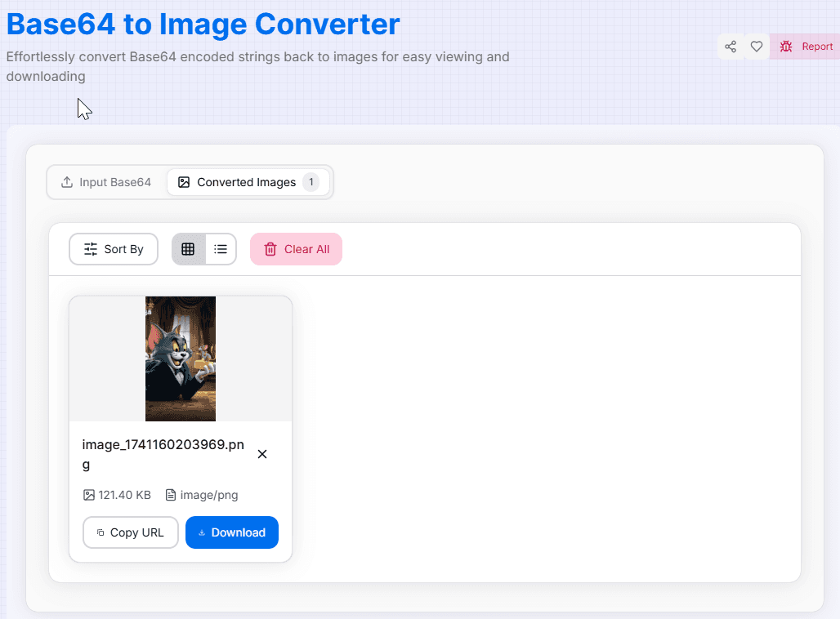Click the filter sliders icon in Sort By
The width and height of the screenshot is (840, 619).
[x=92, y=249]
